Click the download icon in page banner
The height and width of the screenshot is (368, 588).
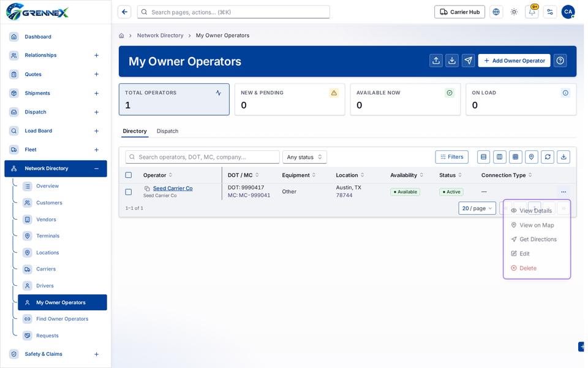point(452,61)
